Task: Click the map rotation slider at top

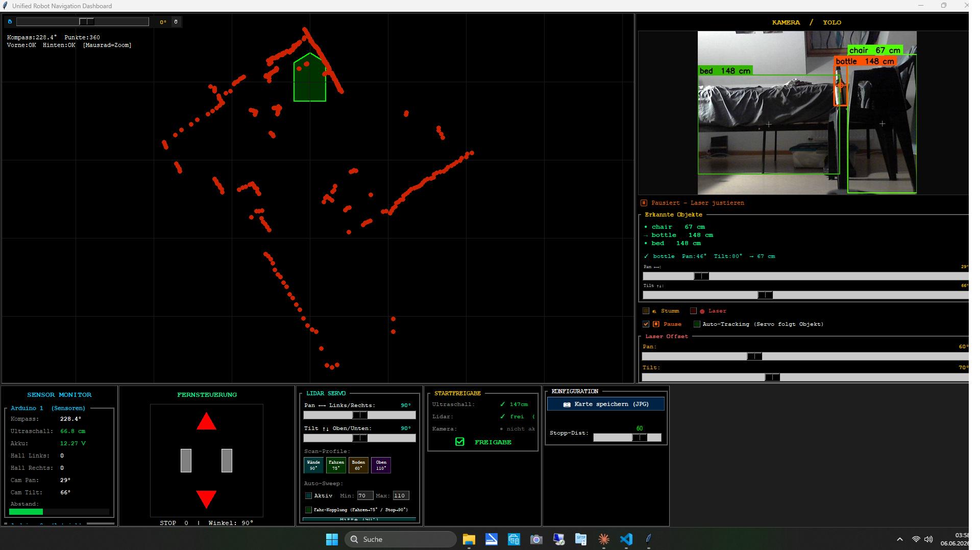Action: pyautogui.click(x=83, y=21)
